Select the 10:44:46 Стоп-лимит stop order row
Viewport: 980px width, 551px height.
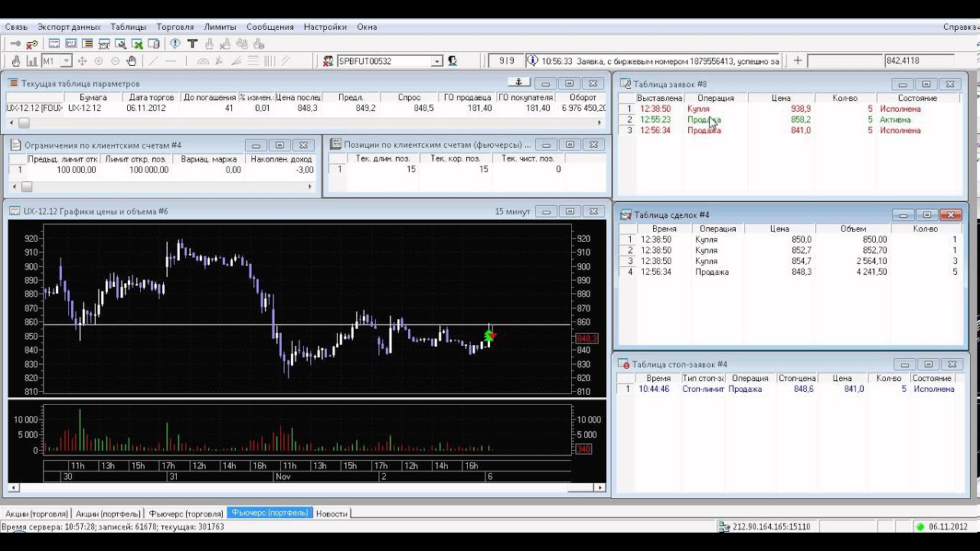click(x=789, y=389)
